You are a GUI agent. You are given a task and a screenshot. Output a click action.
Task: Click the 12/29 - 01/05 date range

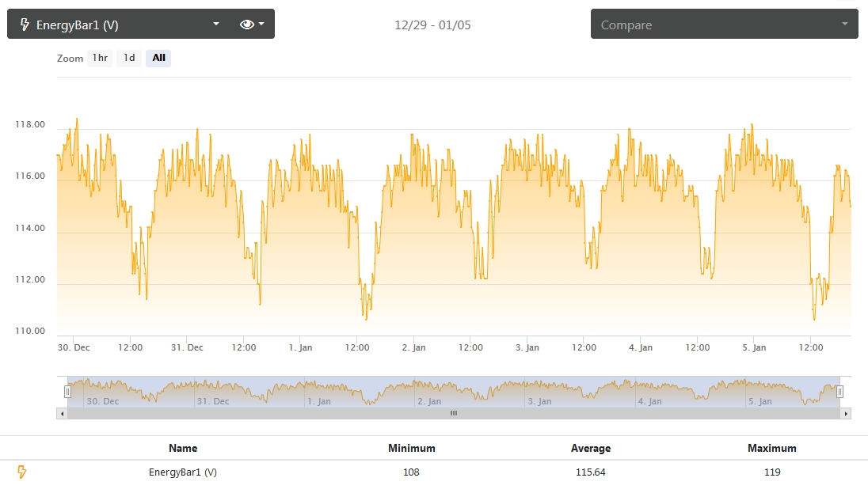[432, 25]
